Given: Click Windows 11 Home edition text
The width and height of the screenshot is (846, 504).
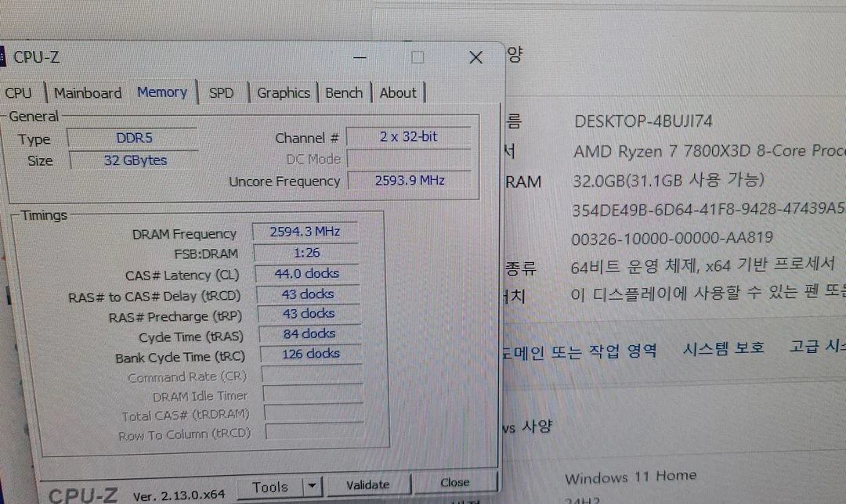Looking at the screenshot, I should [x=630, y=477].
